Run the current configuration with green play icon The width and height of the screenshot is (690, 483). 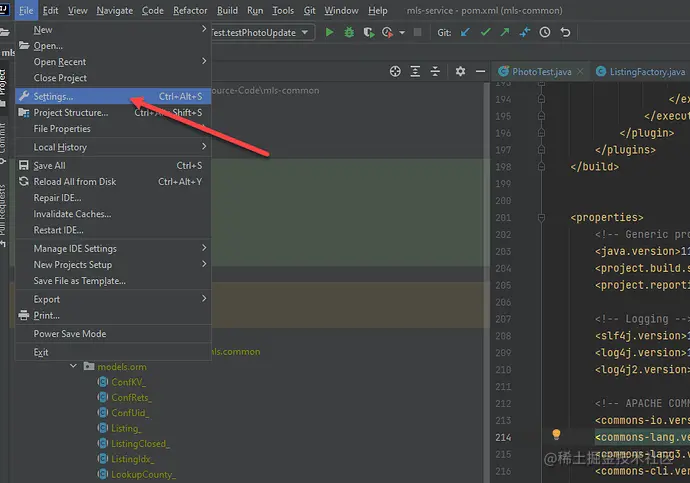(x=329, y=32)
